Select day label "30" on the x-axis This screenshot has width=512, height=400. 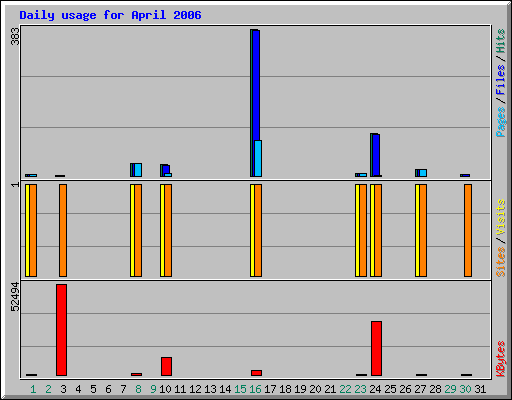click(465, 389)
